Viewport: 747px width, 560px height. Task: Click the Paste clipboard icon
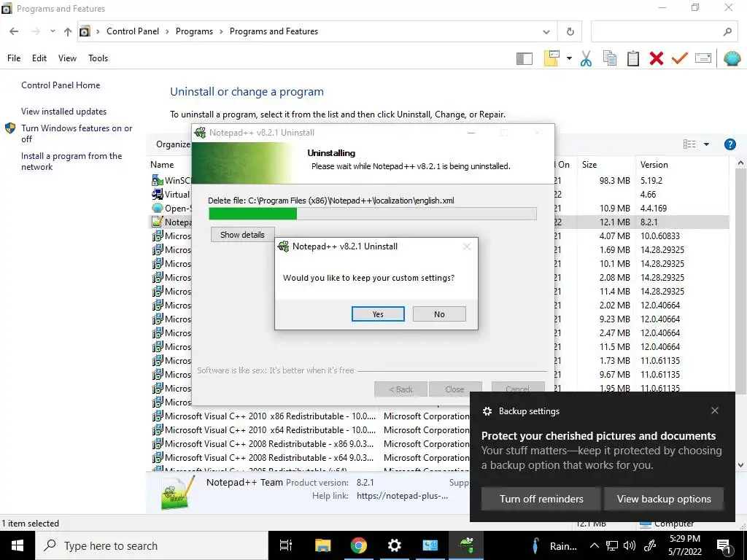point(633,58)
